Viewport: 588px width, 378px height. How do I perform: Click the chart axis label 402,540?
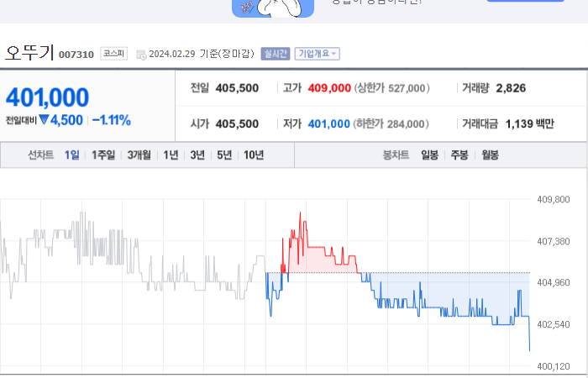pyautogui.click(x=553, y=324)
